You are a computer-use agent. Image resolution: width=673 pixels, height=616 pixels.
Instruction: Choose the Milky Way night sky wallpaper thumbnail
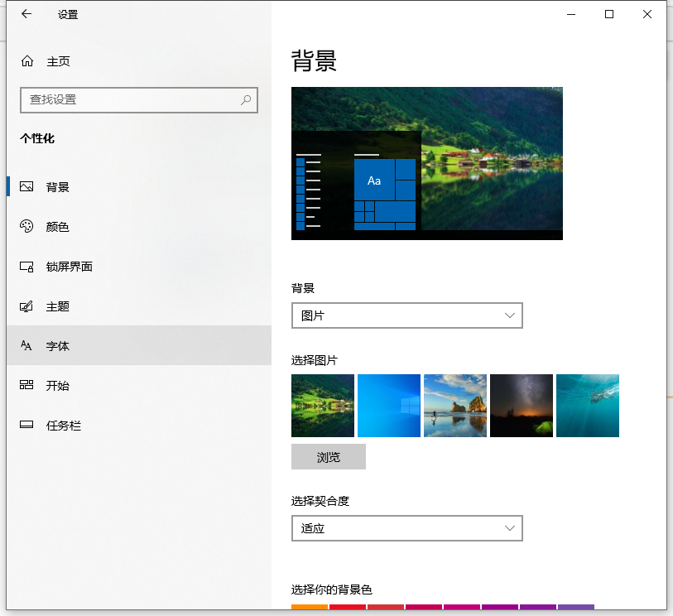tap(521, 405)
